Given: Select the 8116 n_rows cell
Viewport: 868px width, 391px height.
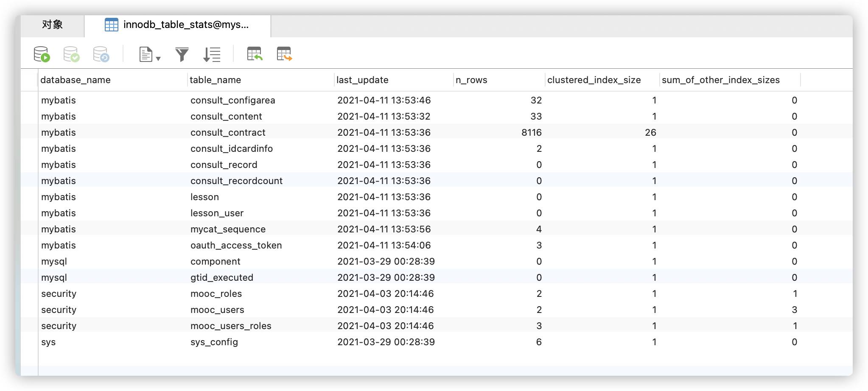Looking at the screenshot, I should (532, 132).
